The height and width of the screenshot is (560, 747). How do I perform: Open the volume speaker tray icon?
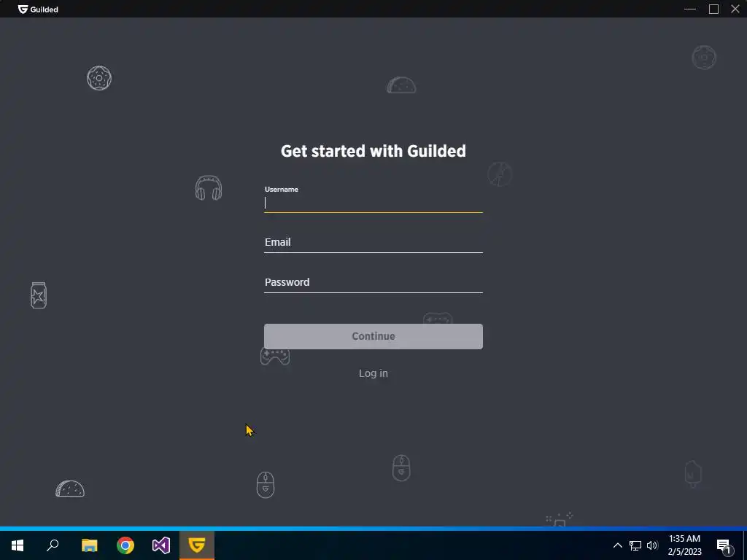tap(652, 545)
